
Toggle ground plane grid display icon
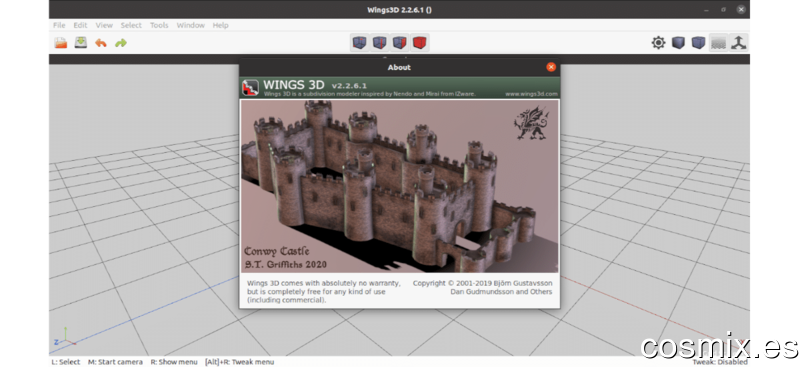718,43
